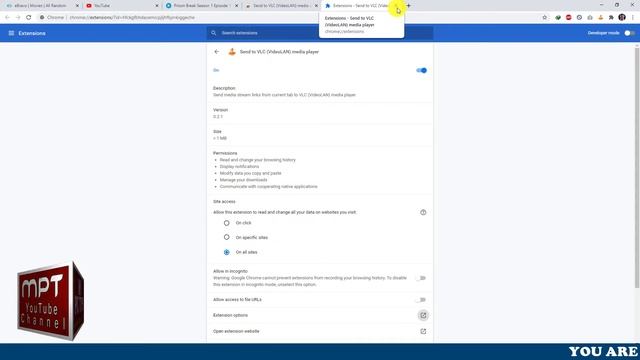Click the 'Send to VLC (VideoLAN) media player' title
The width and height of the screenshot is (640, 360).
pos(279,52)
